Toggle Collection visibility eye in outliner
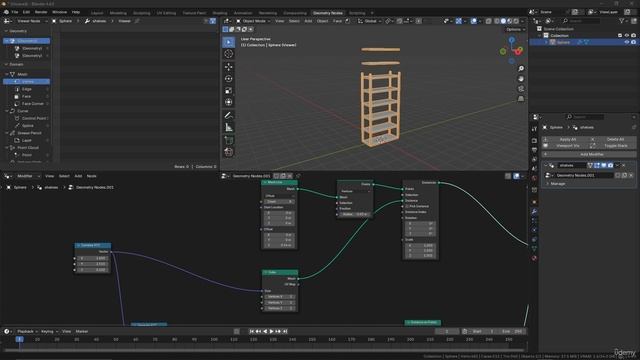The width and height of the screenshot is (640, 360). click(x=627, y=36)
